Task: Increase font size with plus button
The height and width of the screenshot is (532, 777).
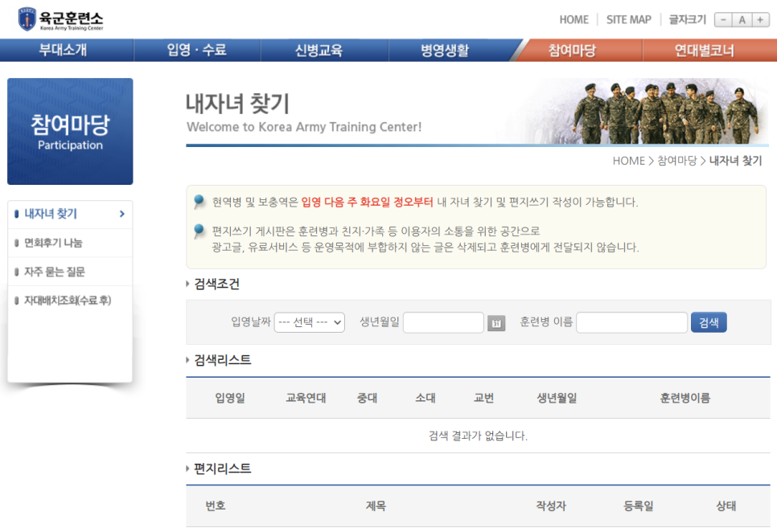Action: (x=760, y=20)
